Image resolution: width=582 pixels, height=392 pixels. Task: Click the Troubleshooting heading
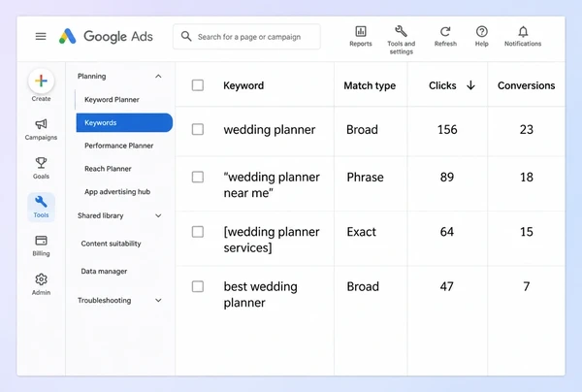tap(105, 301)
